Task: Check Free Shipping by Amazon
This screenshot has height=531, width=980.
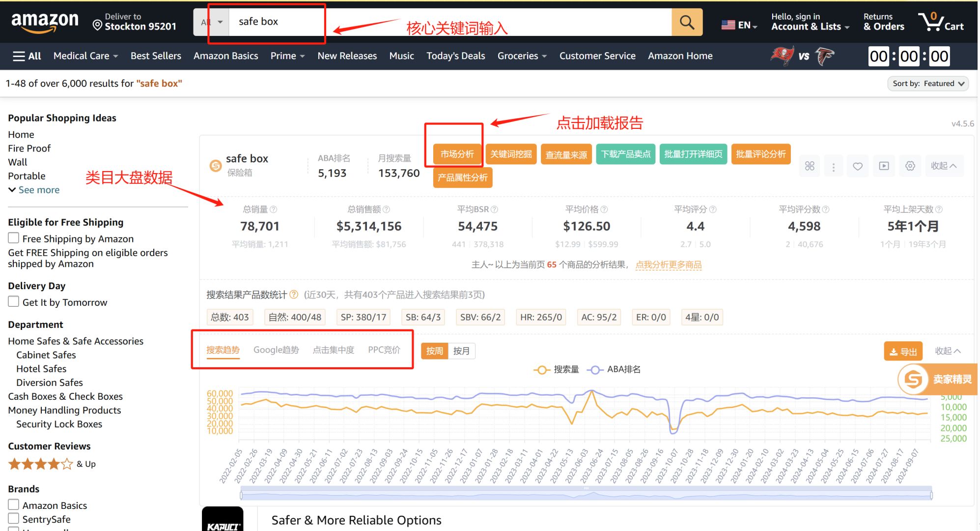Action: pyautogui.click(x=14, y=238)
